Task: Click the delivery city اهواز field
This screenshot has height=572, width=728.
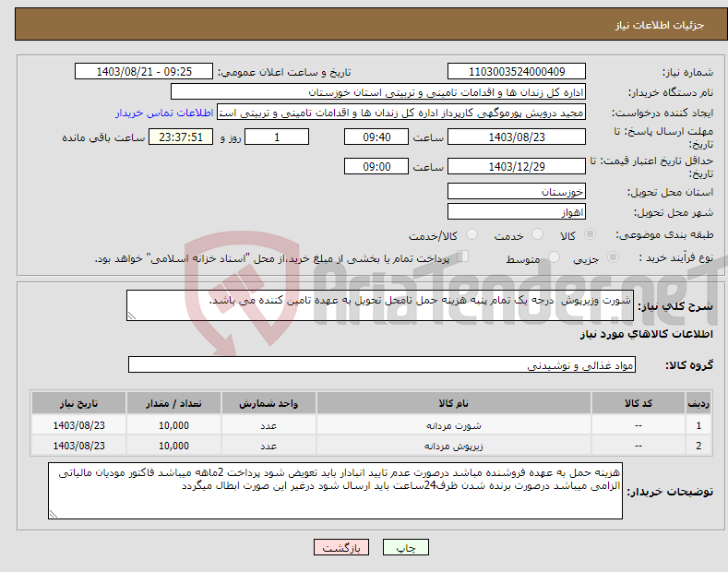Action: 517,211
